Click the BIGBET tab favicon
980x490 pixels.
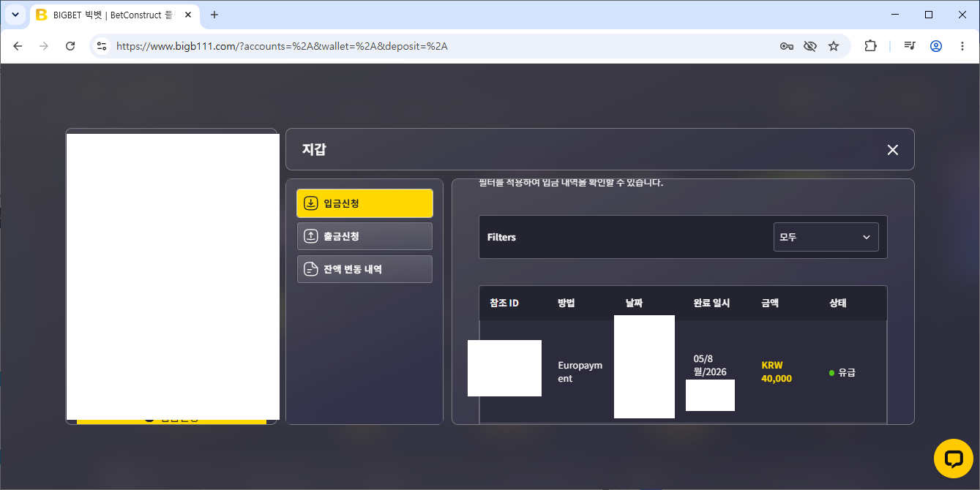[x=42, y=15]
